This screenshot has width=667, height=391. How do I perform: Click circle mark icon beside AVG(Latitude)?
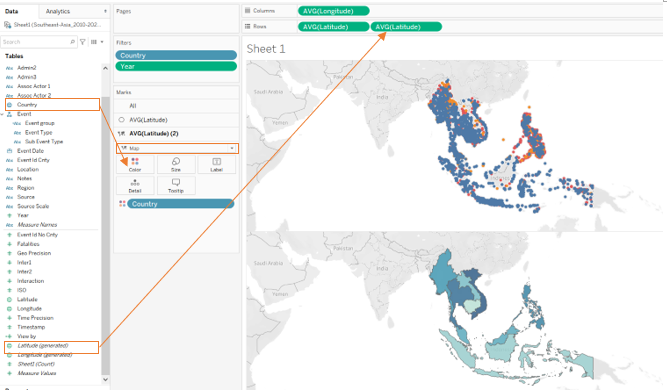tap(122, 120)
